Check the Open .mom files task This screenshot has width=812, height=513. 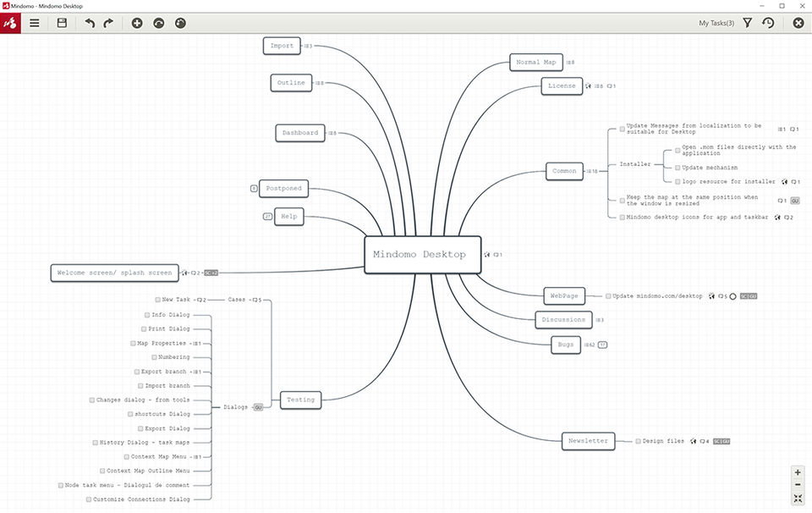click(678, 151)
